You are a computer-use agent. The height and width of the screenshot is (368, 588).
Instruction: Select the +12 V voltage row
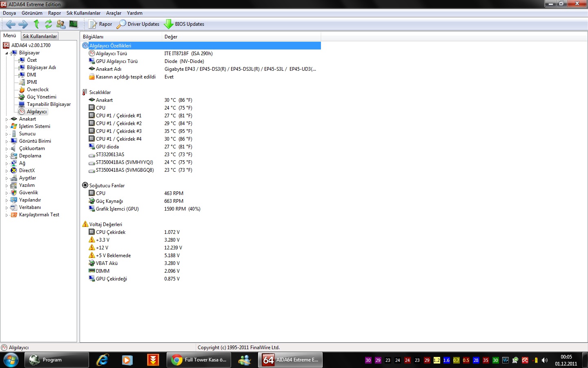pyautogui.click(x=201, y=248)
